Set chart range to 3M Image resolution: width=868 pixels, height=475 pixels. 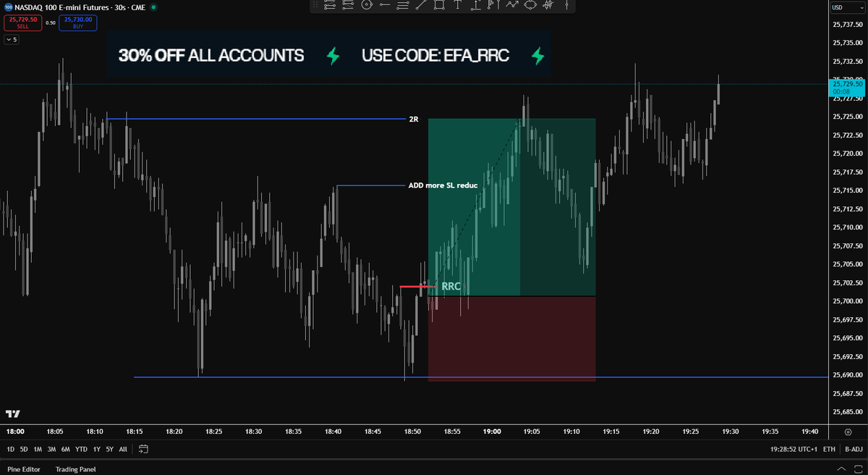tap(51, 449)
